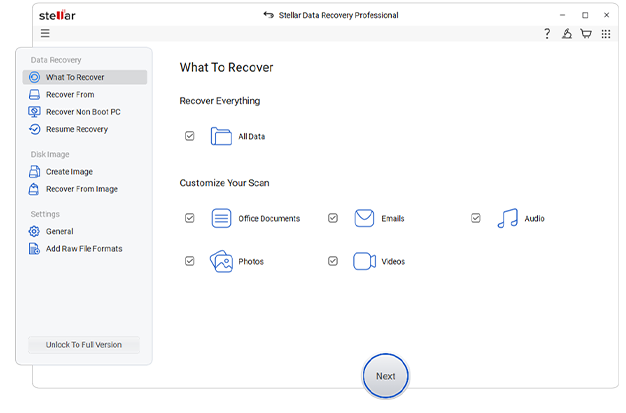Click the Videos label
The image size is (626, 413).
tap(393, 262)
